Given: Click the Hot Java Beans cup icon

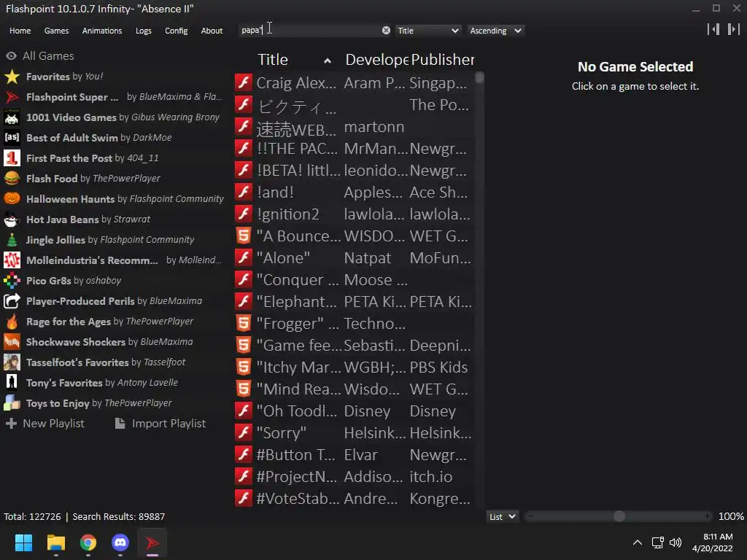Looking at the screenshot, I should (12, 219).
